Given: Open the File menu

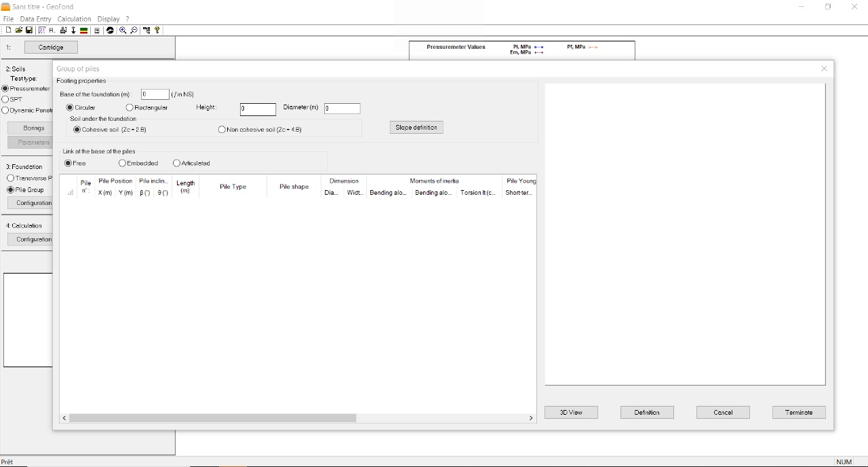Looking at the screenshot, I should (x=8, y=19).
